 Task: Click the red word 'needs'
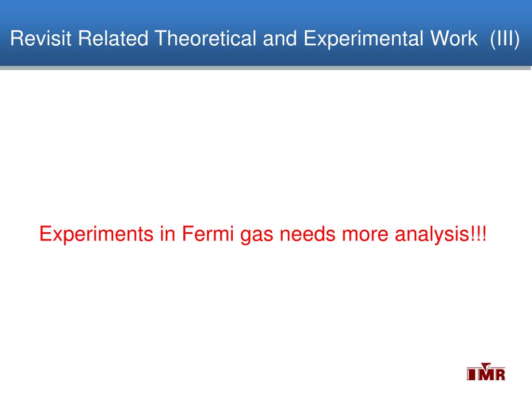(308, 233)
